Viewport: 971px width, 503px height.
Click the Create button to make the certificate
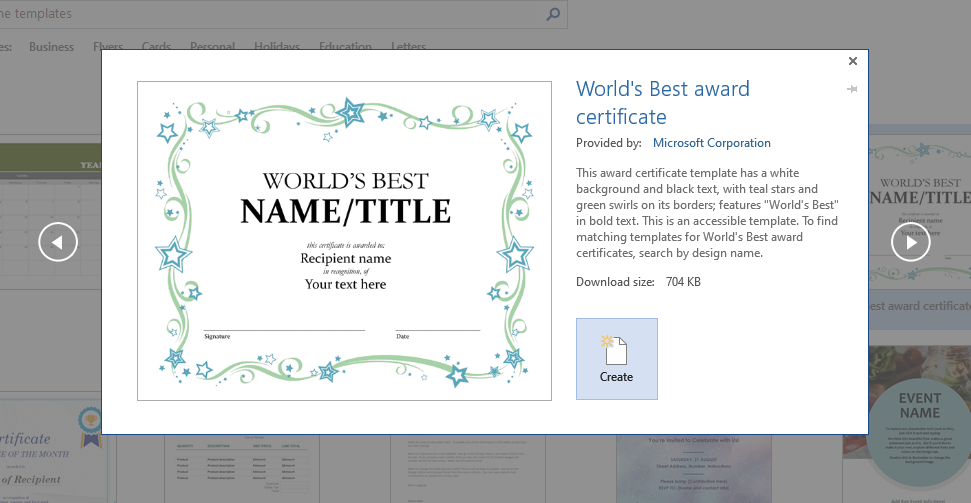pos(616,359)
